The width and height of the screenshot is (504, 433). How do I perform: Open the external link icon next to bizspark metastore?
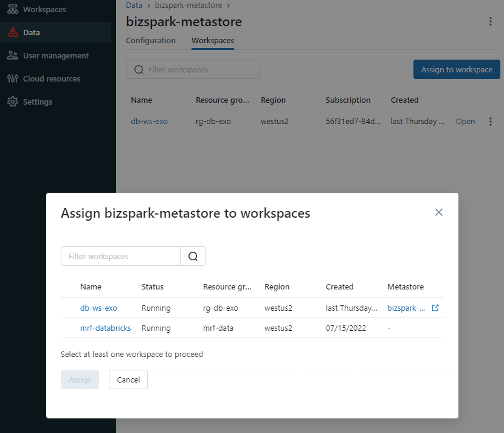[435, 308]
